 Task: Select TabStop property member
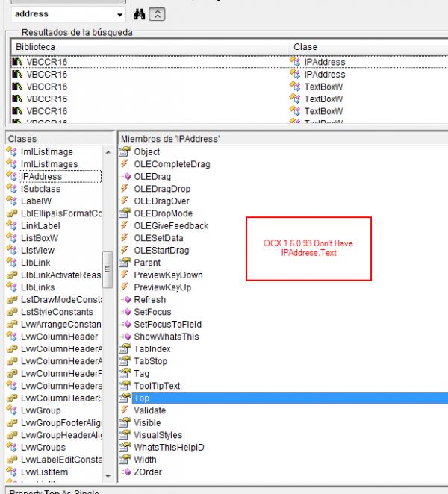[x=150, y=361]
